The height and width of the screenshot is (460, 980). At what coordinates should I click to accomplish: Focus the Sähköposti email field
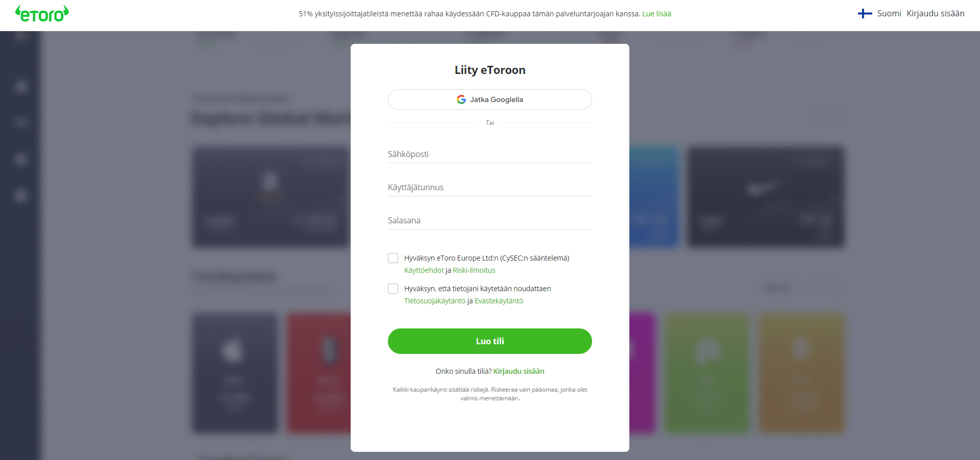(x=489, y=154)
